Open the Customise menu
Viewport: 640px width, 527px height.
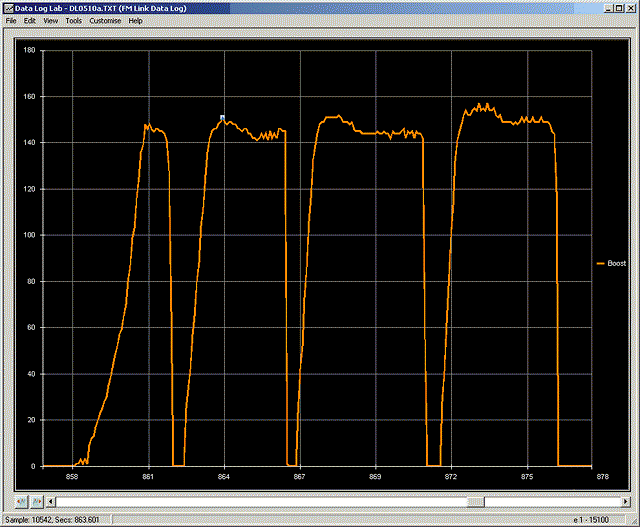(105, 21)
